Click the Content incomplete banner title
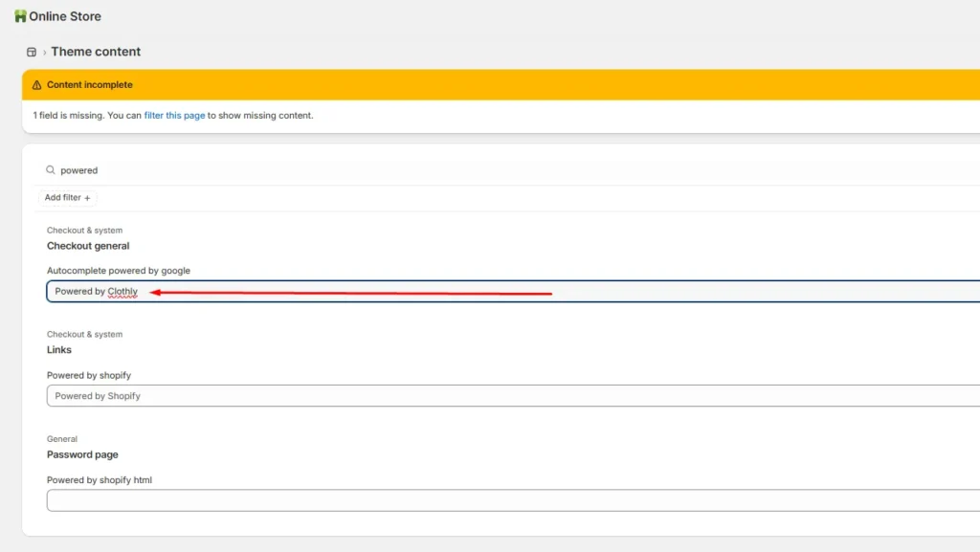 (x=90, y=85)
